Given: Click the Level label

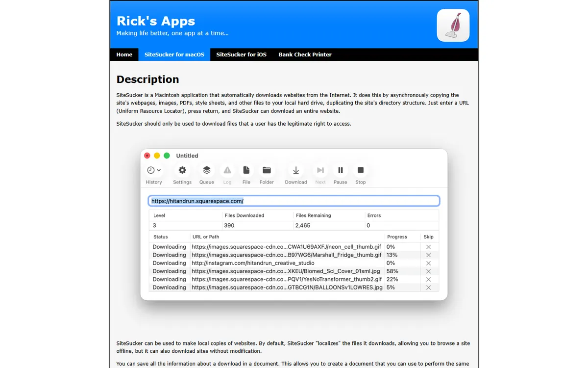Looking at the screenshot, I should pyautogui.click(x=159, y=215).
